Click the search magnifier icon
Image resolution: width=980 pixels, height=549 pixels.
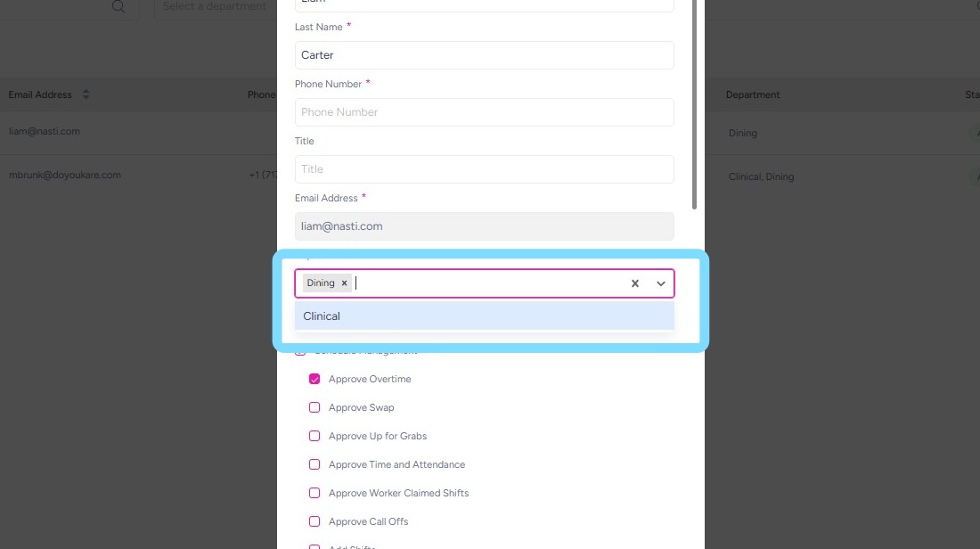(x=118, y=7)
